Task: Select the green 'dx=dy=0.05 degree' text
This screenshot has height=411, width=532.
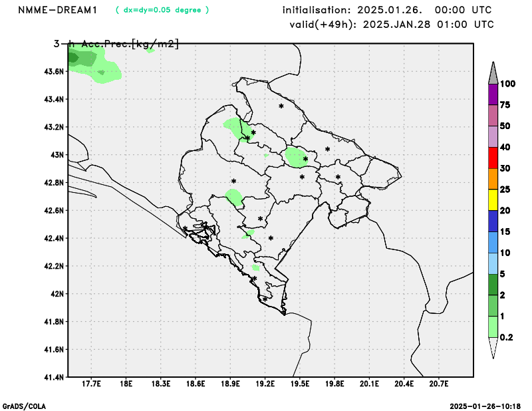Action: [162, 10]
